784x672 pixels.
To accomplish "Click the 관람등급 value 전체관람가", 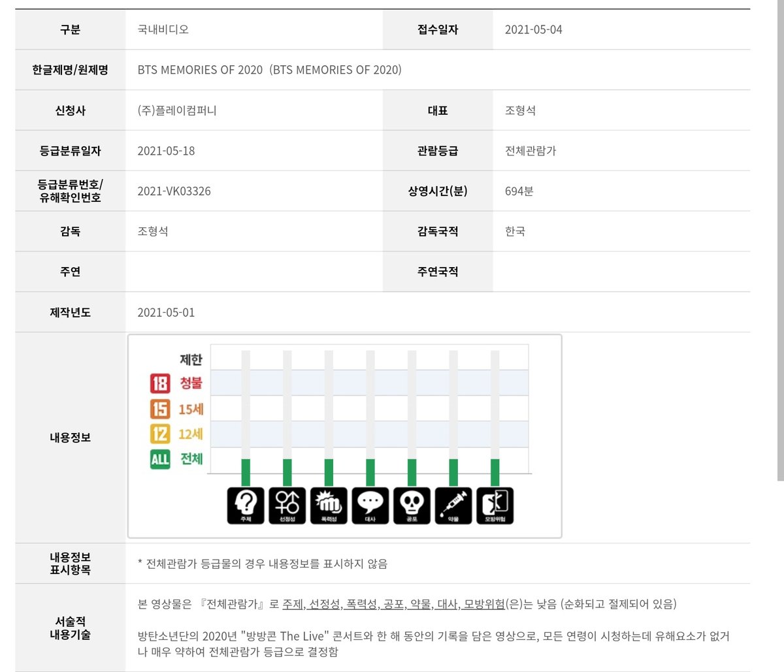I will click(x=531, y=151).
